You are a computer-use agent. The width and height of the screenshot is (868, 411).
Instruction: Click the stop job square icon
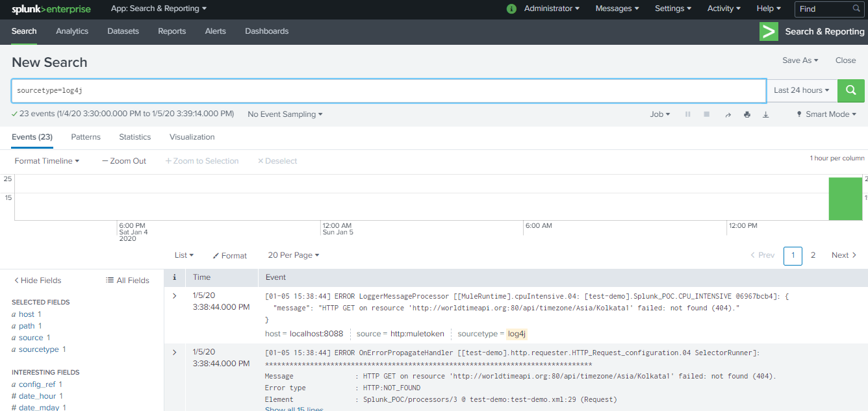tap(706, 115)
